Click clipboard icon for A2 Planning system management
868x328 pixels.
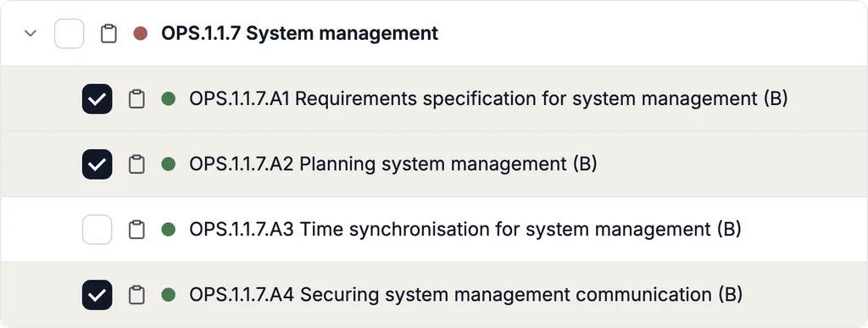136,164
